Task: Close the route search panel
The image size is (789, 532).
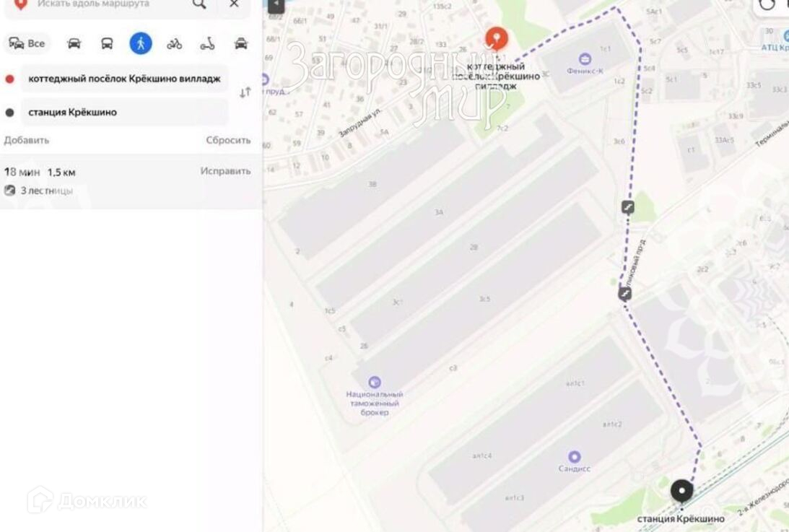Action: [234, 4]
